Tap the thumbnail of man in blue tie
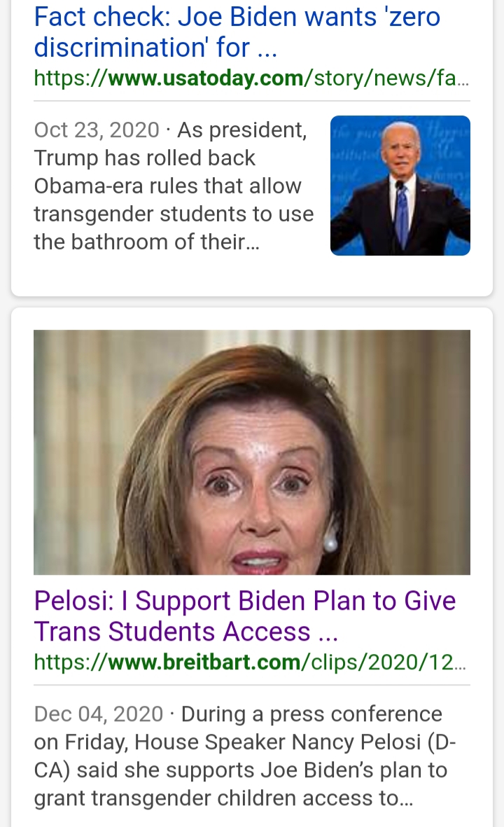The height and width of the screenshot is (827, 504). click(400, 186)
